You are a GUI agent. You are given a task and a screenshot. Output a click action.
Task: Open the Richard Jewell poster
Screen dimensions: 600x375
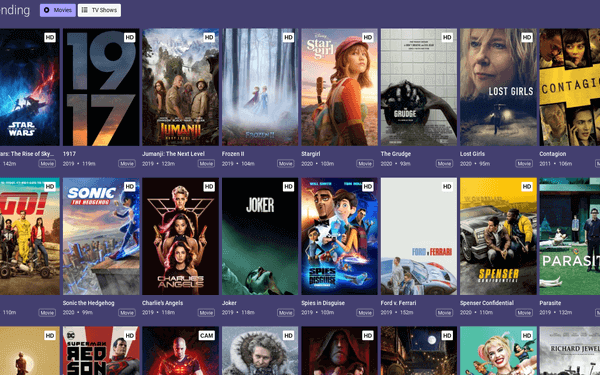point(570,351)
